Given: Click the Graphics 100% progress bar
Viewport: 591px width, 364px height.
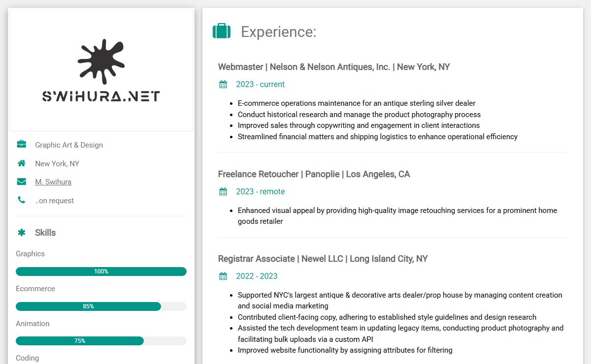Looking at the screenshot, I should [101, 272].
